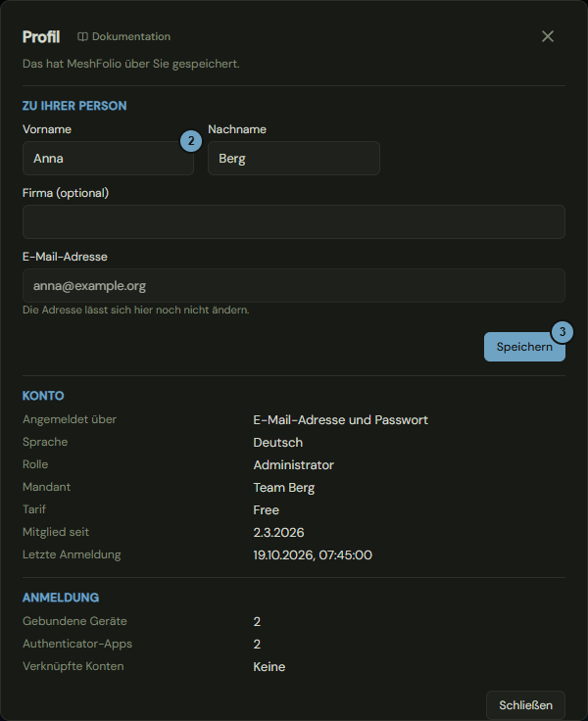
Task: Click the 'Mitglied seit' row label
Action: click(x=56, y=532)
